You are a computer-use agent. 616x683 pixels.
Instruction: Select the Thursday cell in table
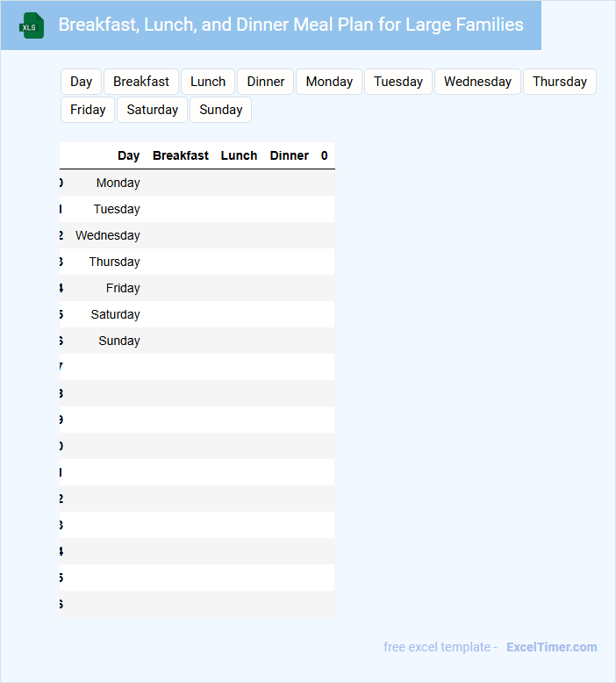114,262
